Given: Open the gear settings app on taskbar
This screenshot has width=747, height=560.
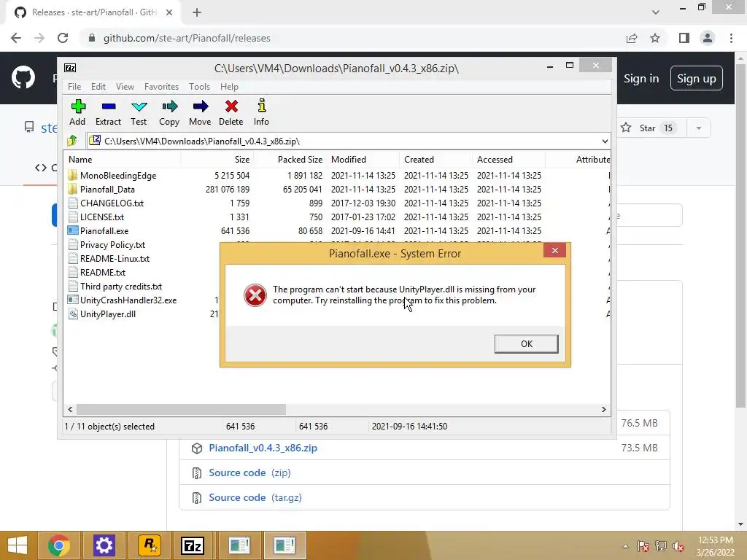Looking at the screenshot, I should click(104, 545).
